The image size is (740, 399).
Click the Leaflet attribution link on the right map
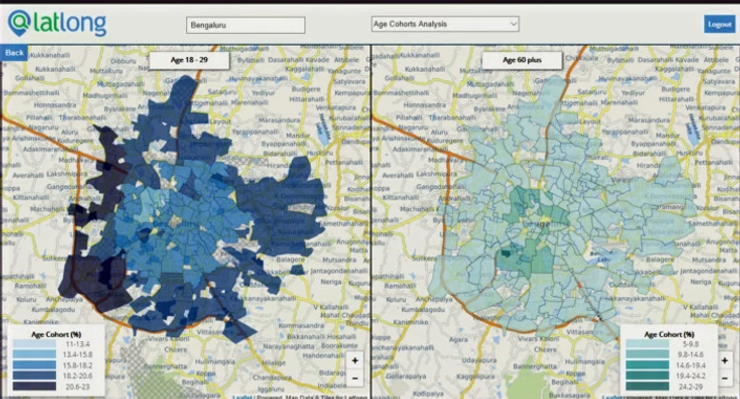(x=612, y=397)
